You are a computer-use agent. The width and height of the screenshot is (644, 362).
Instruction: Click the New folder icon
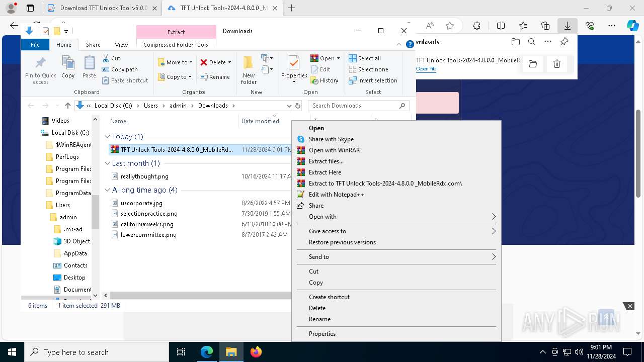point(249,63)
